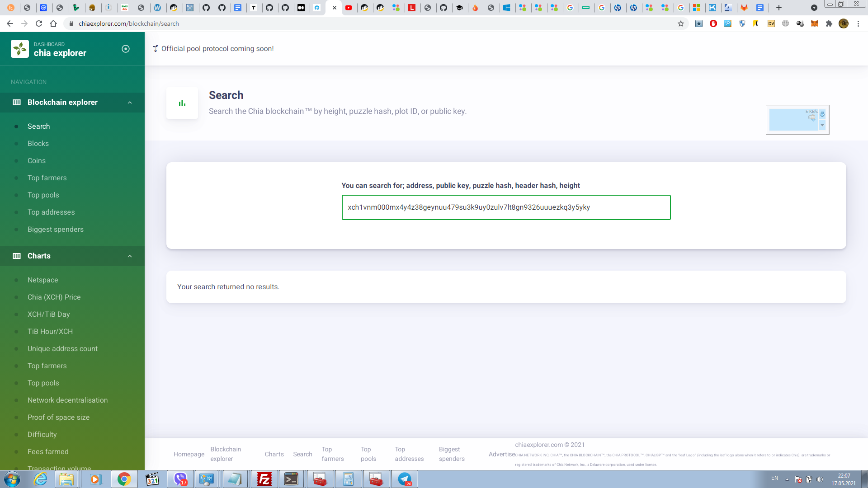Open Top farmers under Blockchain explorer

(47, 178)
